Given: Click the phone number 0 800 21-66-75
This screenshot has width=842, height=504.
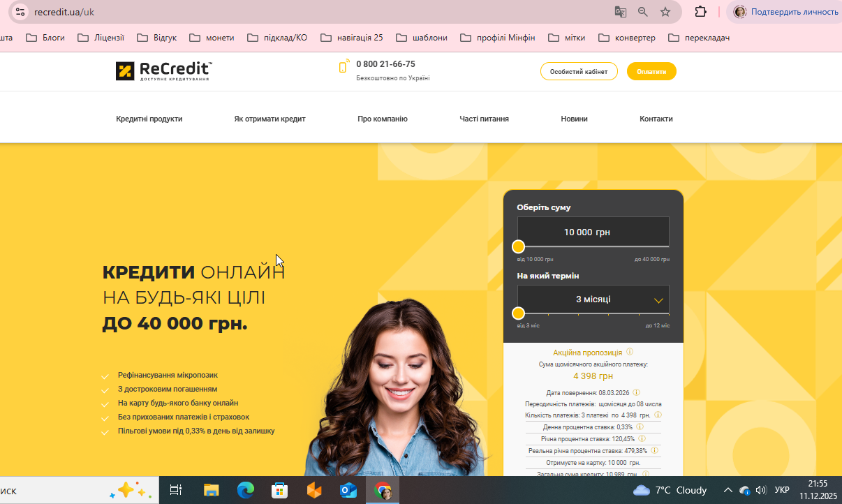Looking at the screenshot, I should point(385,64).
